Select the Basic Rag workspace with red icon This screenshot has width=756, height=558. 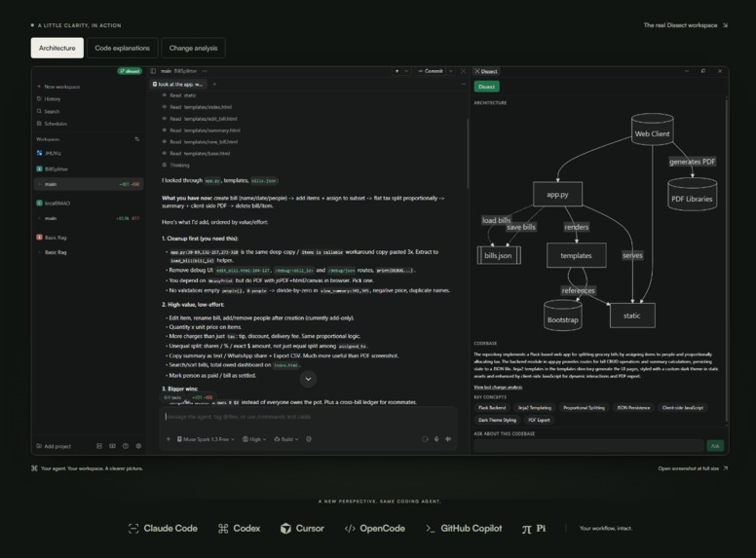tap(51, 238)
